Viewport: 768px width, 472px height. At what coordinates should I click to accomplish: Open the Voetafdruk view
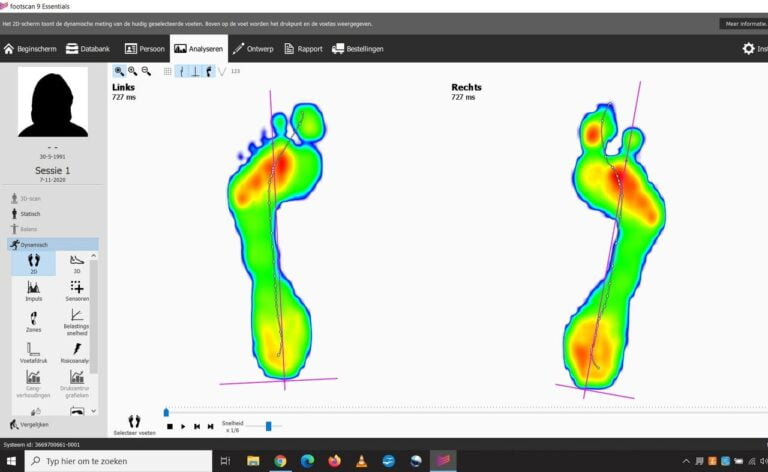(33, 353)
